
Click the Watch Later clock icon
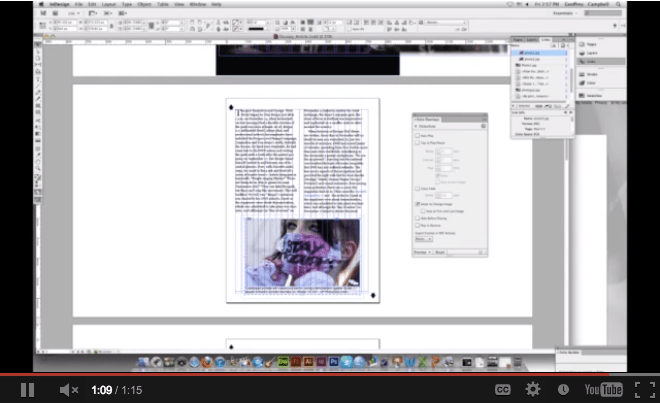tap(562, 389)
